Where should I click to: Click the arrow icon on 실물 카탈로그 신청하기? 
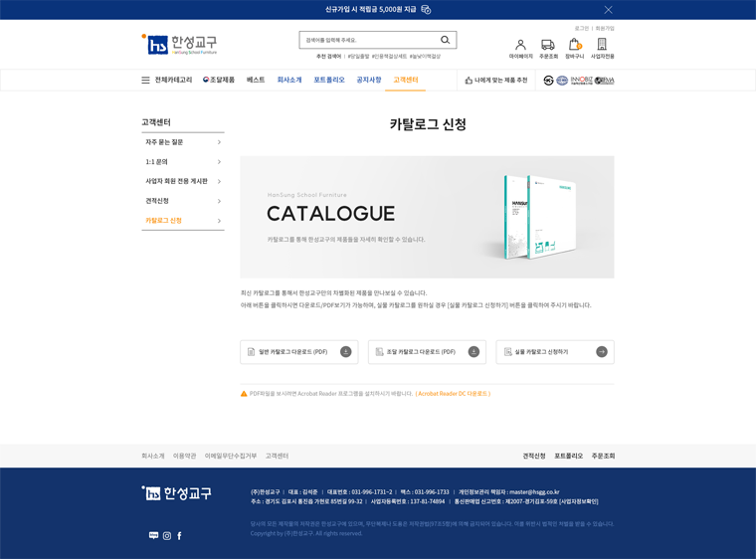pos(602,352)
